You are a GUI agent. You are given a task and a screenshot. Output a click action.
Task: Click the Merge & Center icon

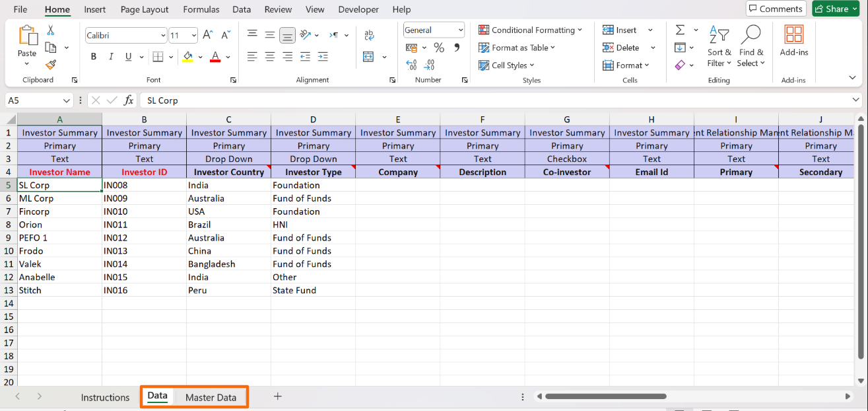(x=368, y=57)
